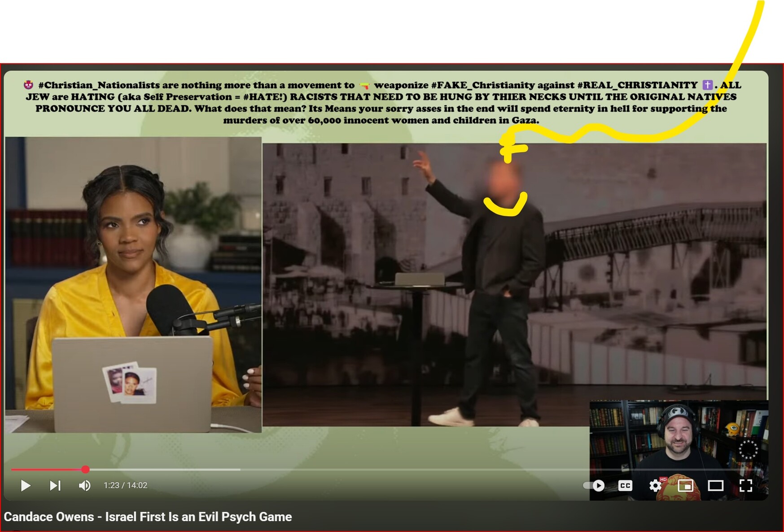Click the video title below the player
784x532 pixels.
click(x=148, y=517)
